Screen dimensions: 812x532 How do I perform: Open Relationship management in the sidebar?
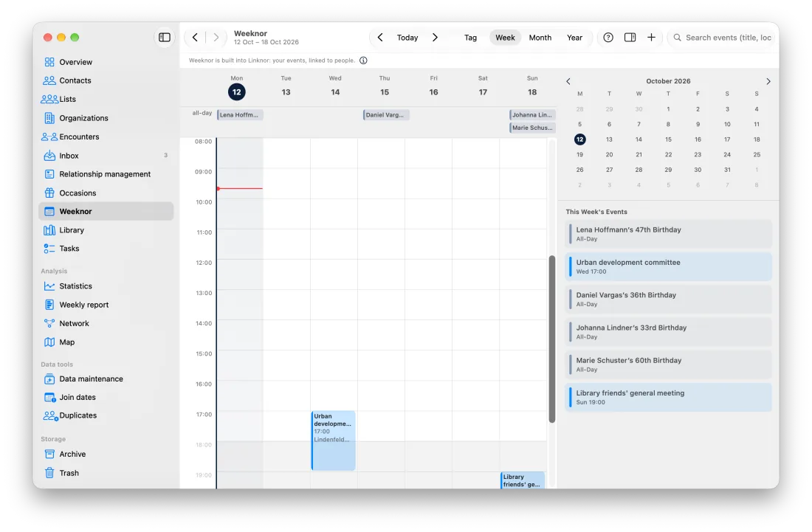[106, 174]
